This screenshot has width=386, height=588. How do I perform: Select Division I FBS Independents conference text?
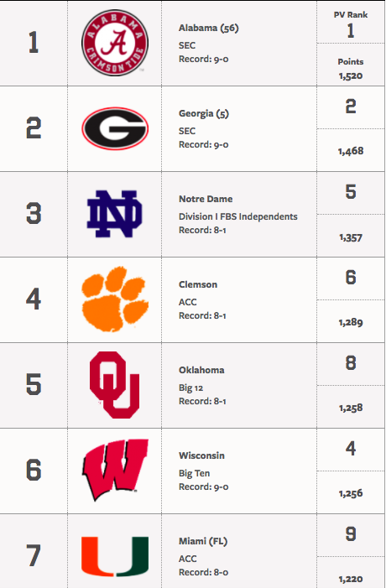point(238,216)
